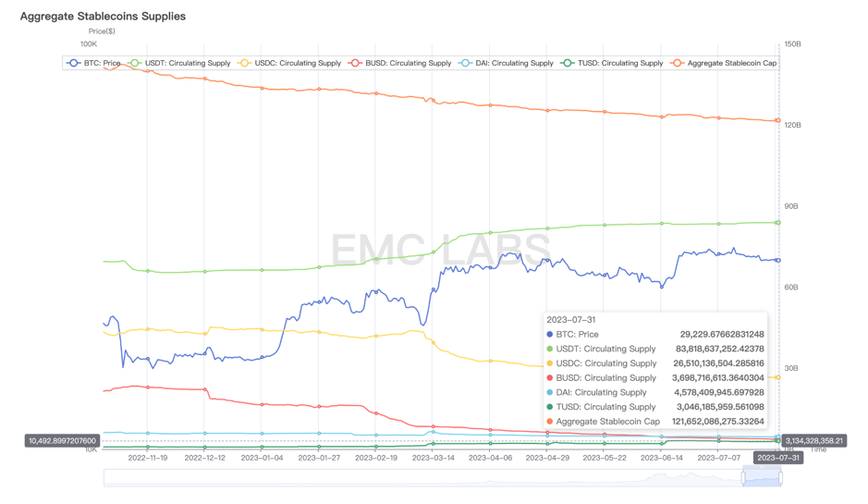Click the highlighted 2023-07-31 axis pointer label

point(778,457)
